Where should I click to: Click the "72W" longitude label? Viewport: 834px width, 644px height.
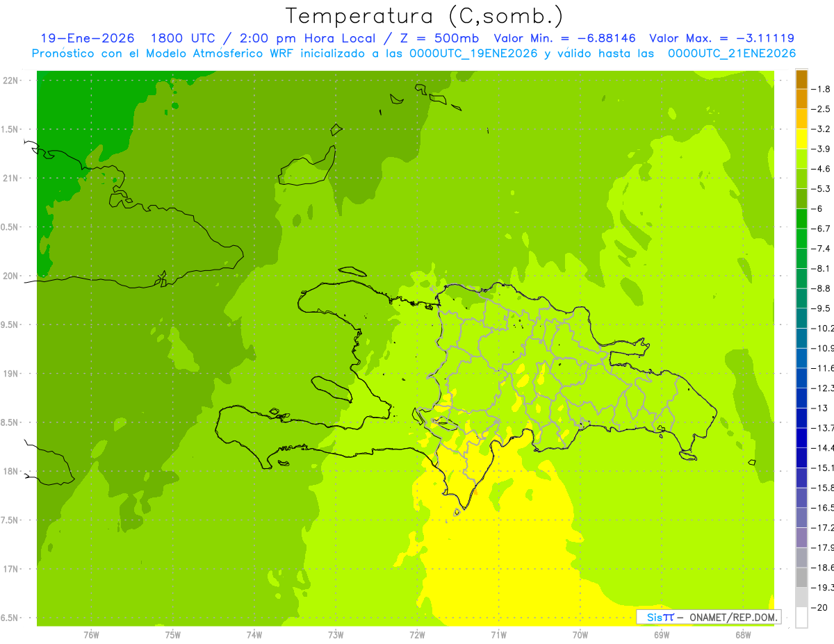(x=418, y=635)
